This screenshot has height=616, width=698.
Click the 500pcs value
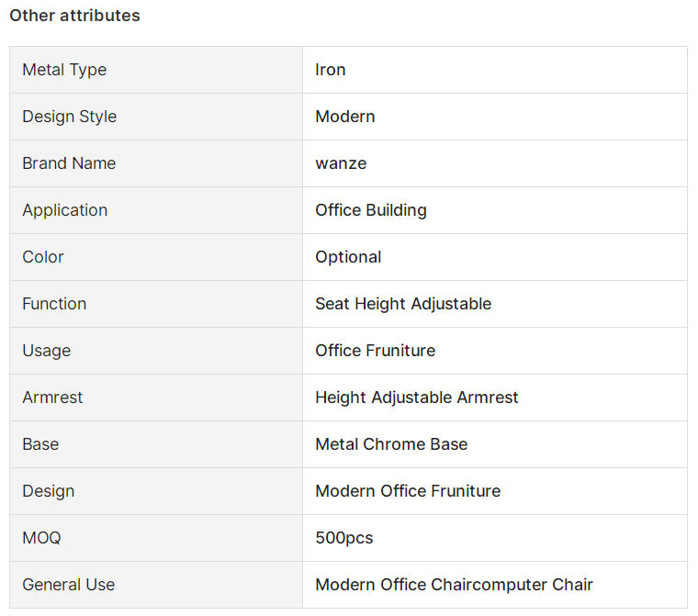coord(344,538)
